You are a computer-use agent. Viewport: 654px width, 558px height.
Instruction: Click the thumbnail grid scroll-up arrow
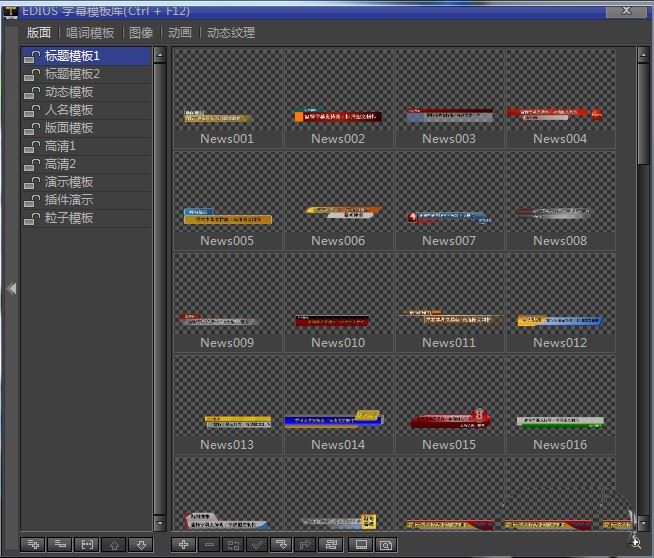(643, 55)
